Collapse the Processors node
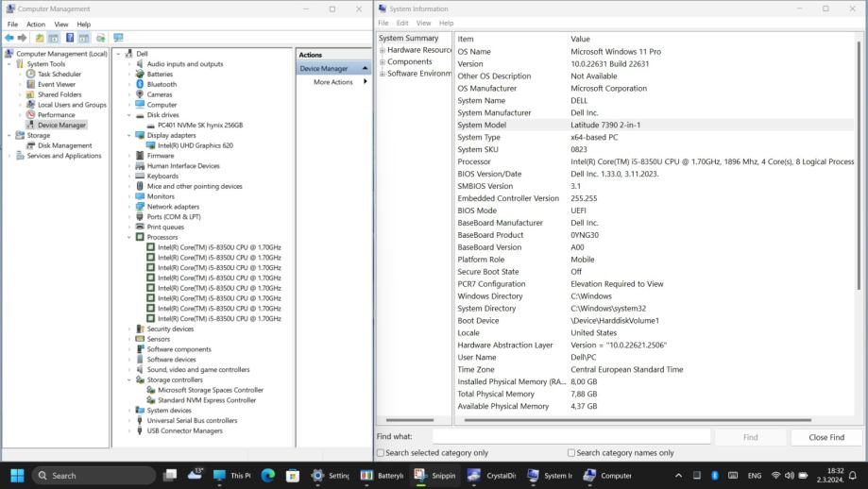 [129, 237]
